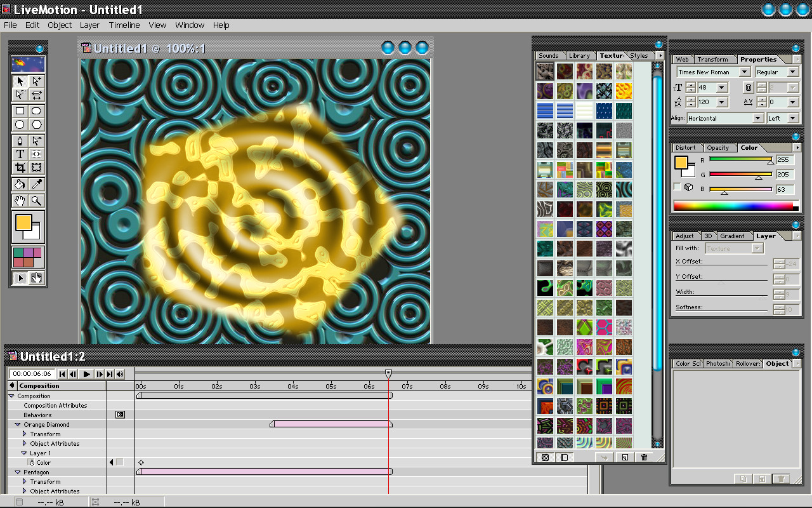812x508 pixels.
Task: Select the Eyedropper tool
Action: pyautogui.click(x=36, y=184)
